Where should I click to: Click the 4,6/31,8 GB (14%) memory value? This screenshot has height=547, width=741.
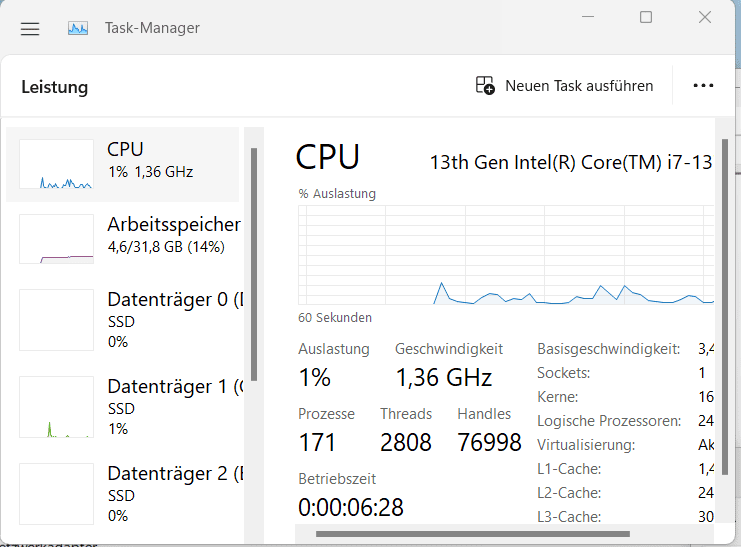pos(166,247)
